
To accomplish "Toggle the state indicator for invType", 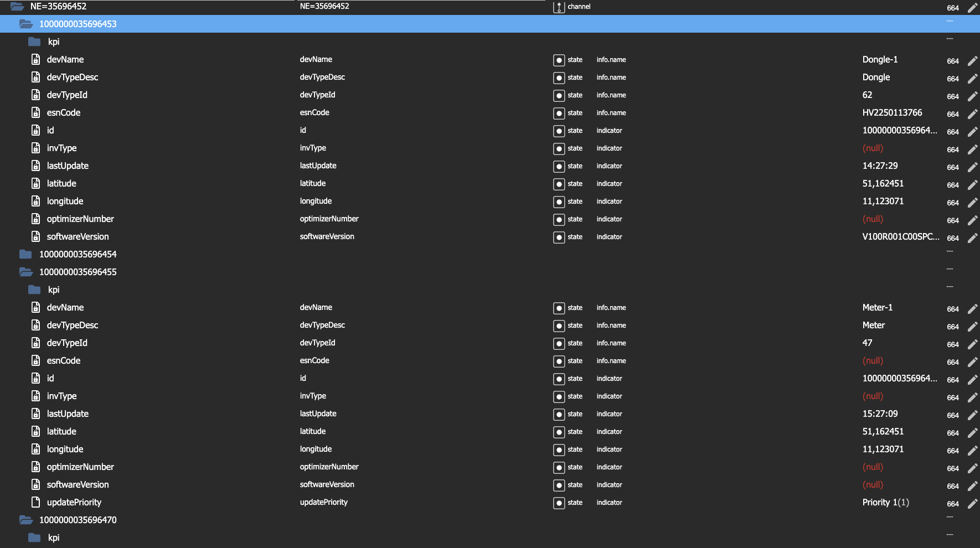I will [559, 148].
